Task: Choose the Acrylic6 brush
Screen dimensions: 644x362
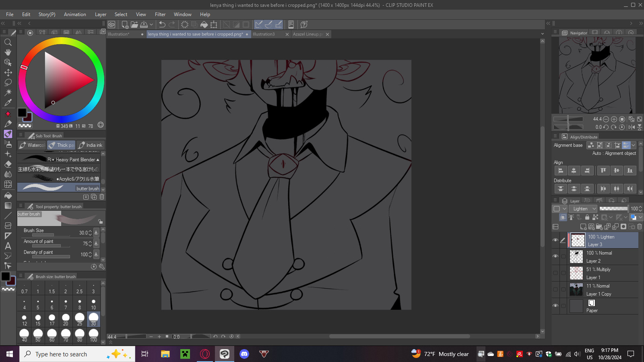Action: (59, 179)
